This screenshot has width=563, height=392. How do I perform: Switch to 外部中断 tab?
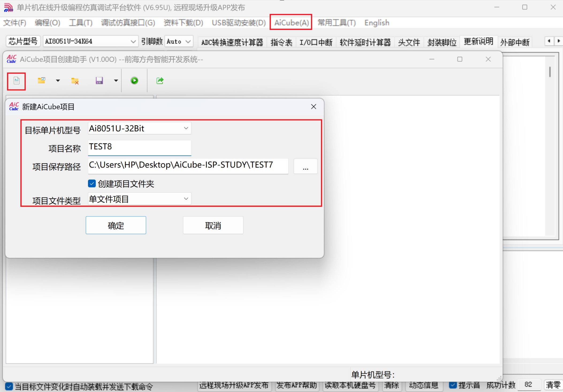[x=515, y=42]
